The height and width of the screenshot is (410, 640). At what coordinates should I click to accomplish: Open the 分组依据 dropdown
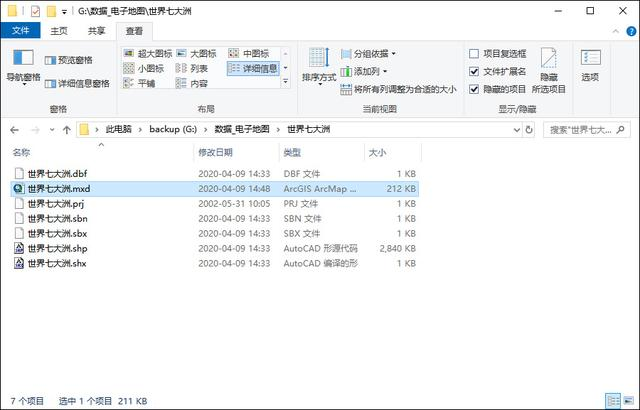(368, 54)
